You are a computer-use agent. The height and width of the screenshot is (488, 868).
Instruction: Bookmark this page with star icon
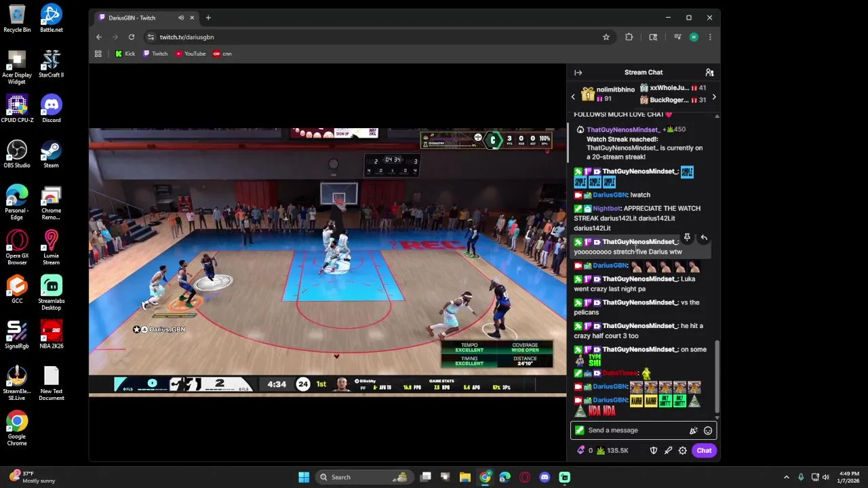tap(606, 37)
